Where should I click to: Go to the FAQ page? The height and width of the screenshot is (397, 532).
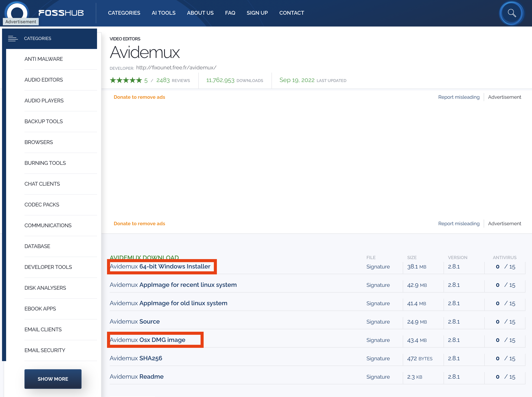tap(230, 13)
